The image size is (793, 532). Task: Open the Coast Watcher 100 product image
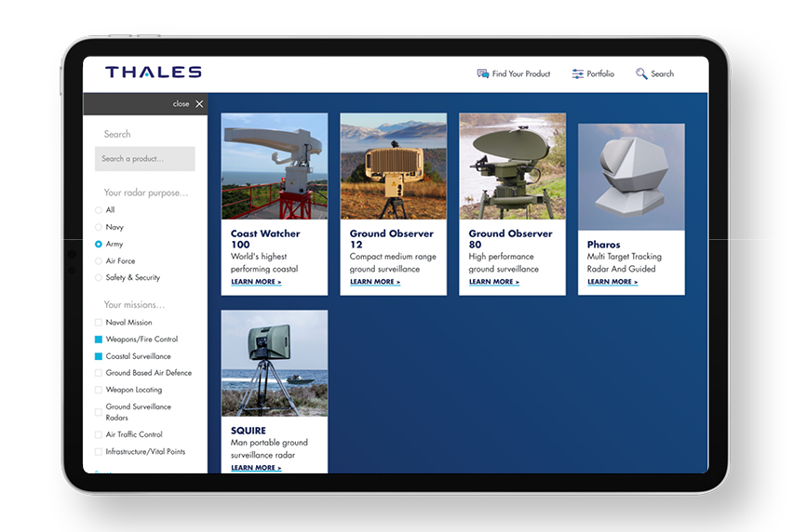[x=275, y=166]
